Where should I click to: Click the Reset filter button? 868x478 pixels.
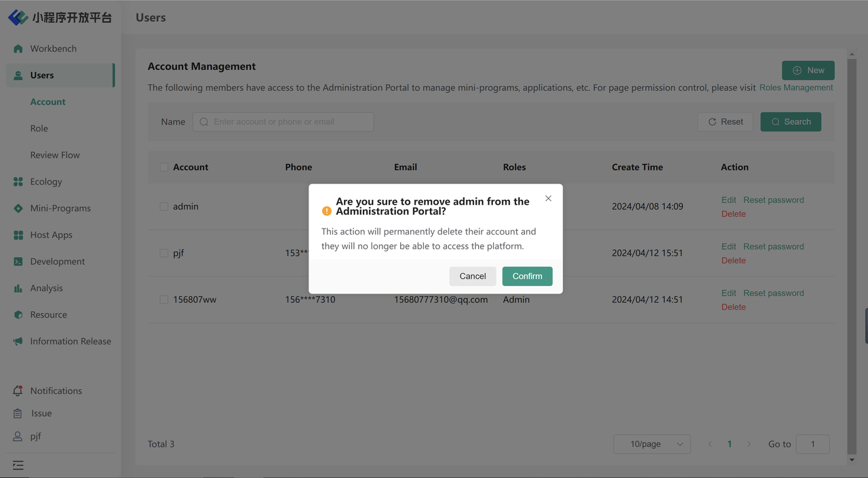point(725,122)
